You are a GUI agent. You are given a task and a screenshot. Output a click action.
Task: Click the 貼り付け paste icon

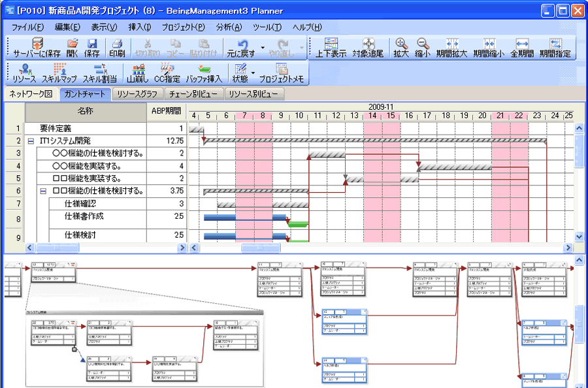(x=204, y=48)
